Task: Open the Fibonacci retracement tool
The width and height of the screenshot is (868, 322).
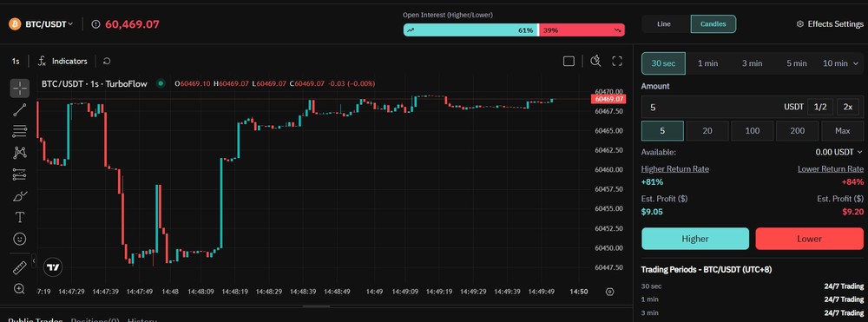Action: click(20, 131)
